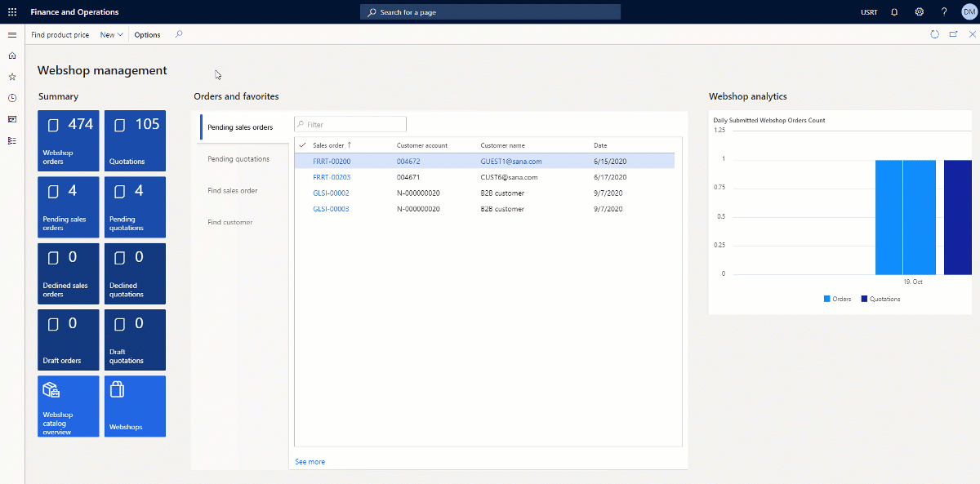Open Workspaces icon in sidebar
This screenshot has height=484, width=980.
pos(12,119)
